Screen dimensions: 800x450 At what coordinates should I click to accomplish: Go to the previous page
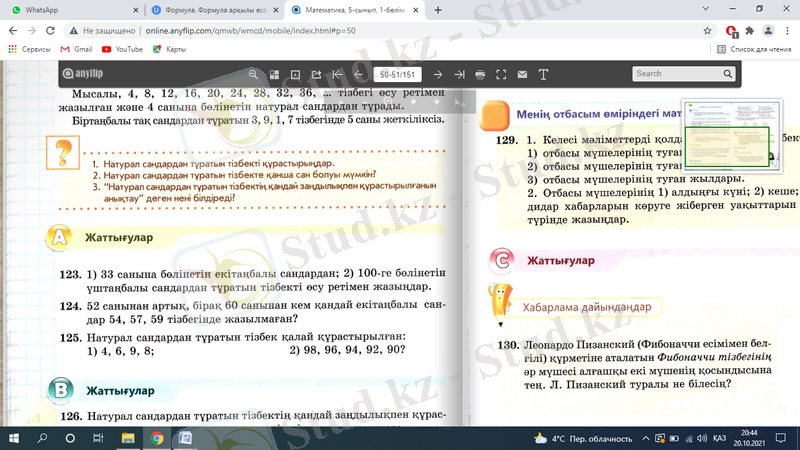tap(358, 74)
